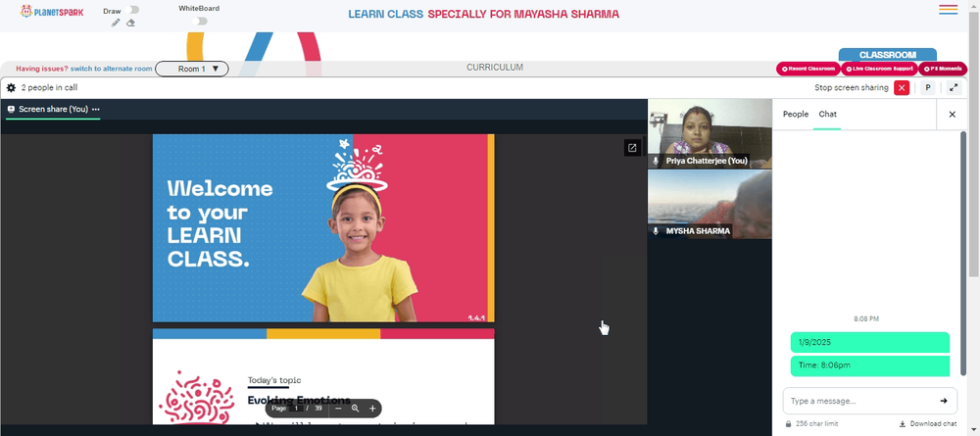Pop out the shared screen view
980x436 pixels.
(632, 148)
